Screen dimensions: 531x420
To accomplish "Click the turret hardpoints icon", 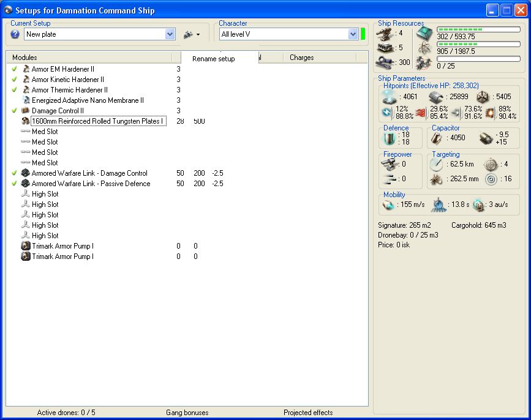I will [385, 33].
